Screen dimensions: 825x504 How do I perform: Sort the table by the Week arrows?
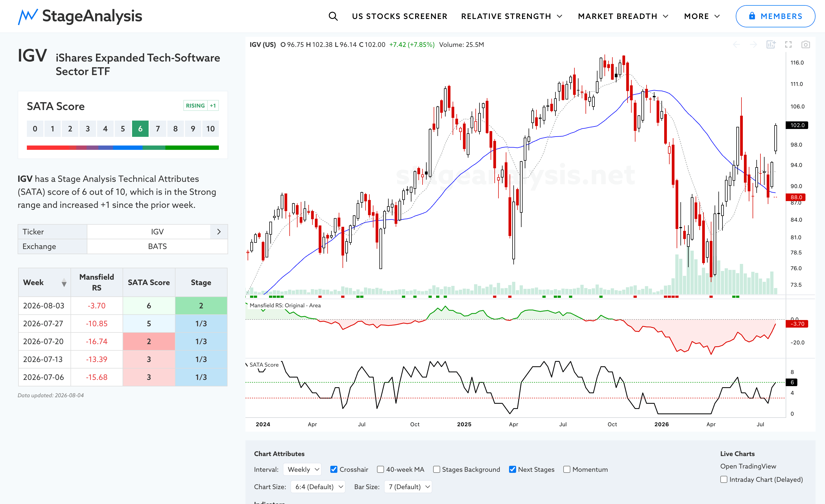point(64,283)
